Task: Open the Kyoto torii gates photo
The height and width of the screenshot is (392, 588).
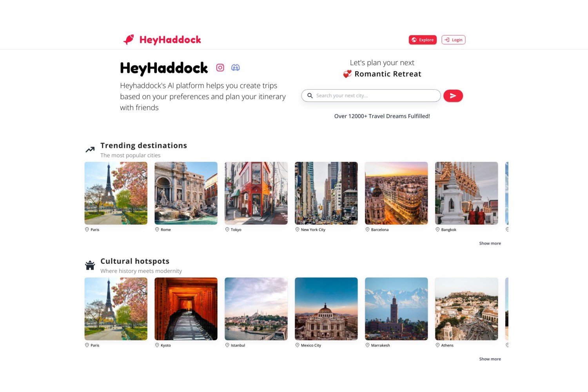Action: coord(186,309)
